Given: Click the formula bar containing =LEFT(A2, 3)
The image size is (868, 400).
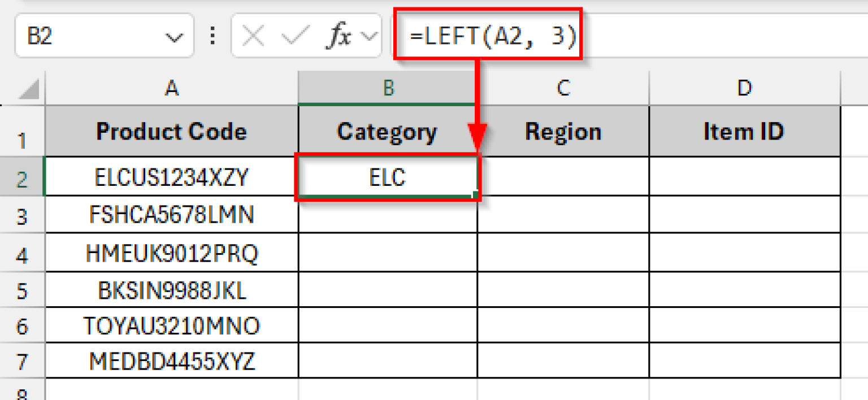Looking at the screenshot, I should pos(678,37).
